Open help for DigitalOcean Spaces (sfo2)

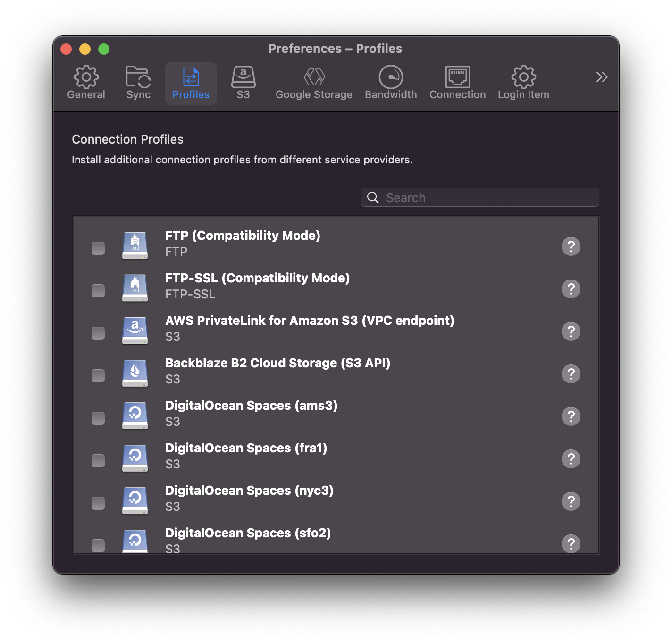(571, 544)
